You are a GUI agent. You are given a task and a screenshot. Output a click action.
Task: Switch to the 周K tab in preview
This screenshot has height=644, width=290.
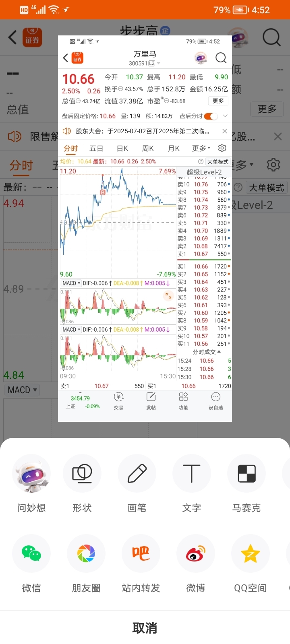[x=148, y=149]
